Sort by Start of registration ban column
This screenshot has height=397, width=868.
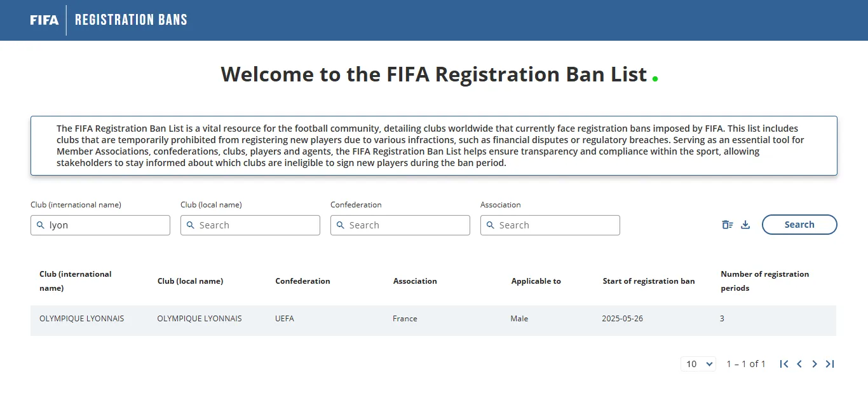tap(649, 281)
